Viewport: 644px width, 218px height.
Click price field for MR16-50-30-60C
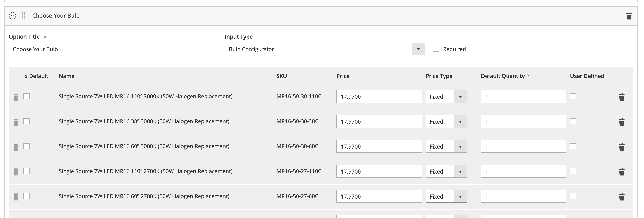379,147
